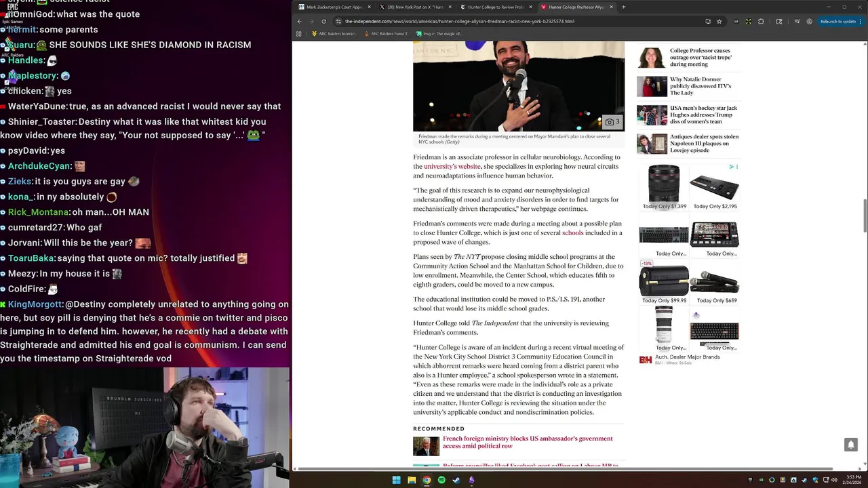
Task: Switch to Mark Zuckerberg's Court tab
Action: pyautogui.click(x=334, y=7)
